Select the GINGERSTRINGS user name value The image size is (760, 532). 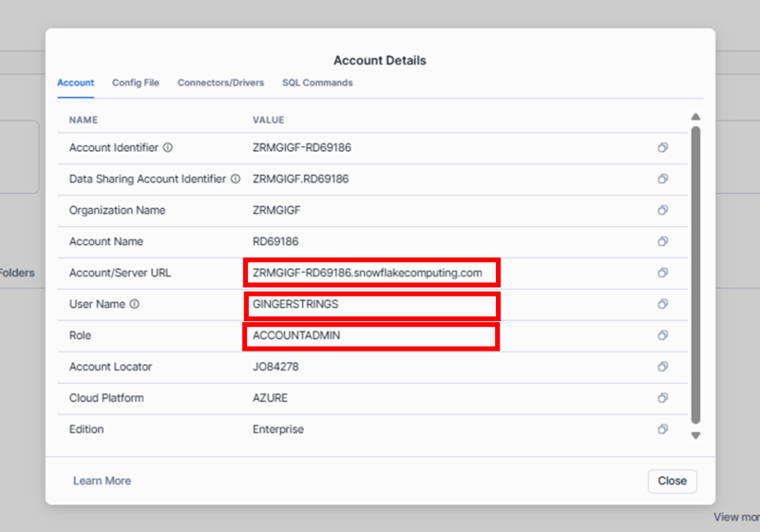coord(295,304)
